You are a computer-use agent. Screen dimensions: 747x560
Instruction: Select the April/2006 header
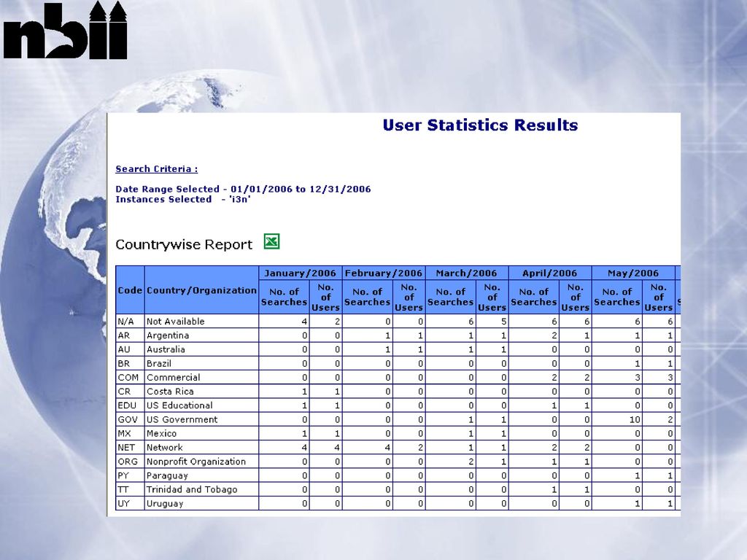point(550,273)
